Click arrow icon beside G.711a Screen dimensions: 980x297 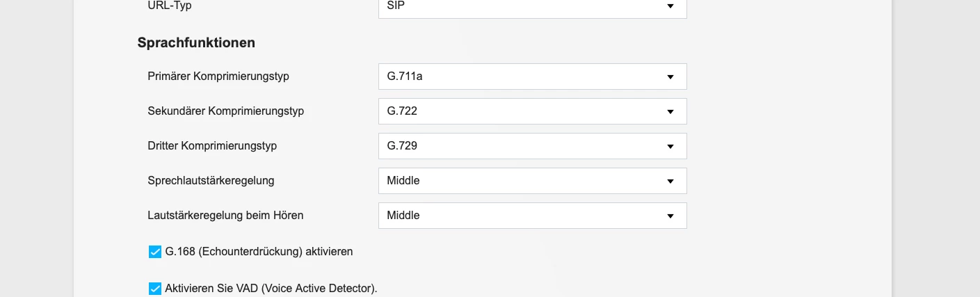(x=670, y=77)
